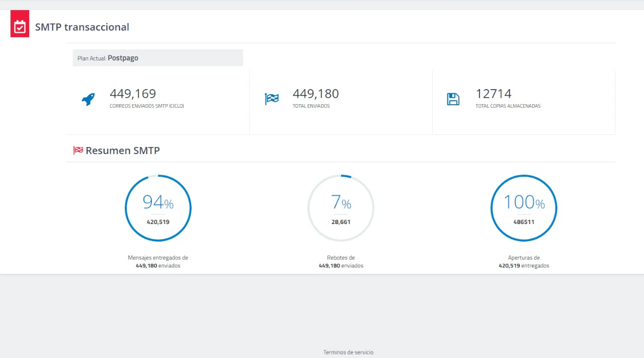644x358 pixels.
Task: Click the blue rocket icon
Action: (88, 99)
